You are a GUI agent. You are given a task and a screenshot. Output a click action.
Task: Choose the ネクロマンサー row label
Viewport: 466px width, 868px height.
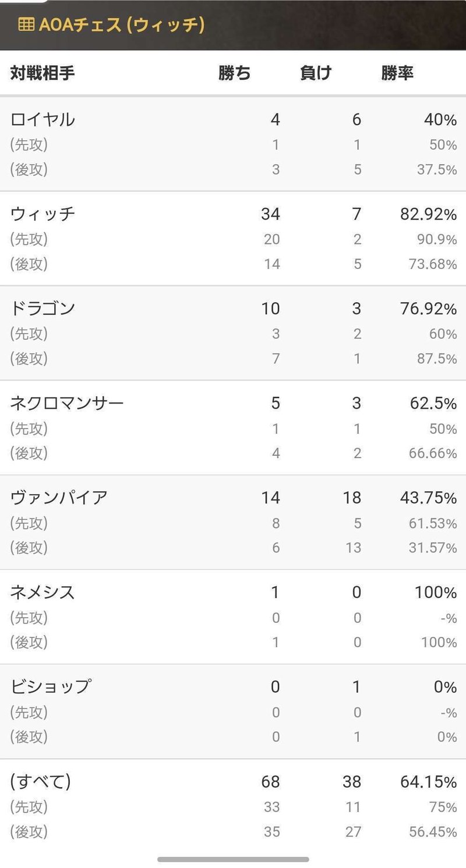[x=67, y=403]
